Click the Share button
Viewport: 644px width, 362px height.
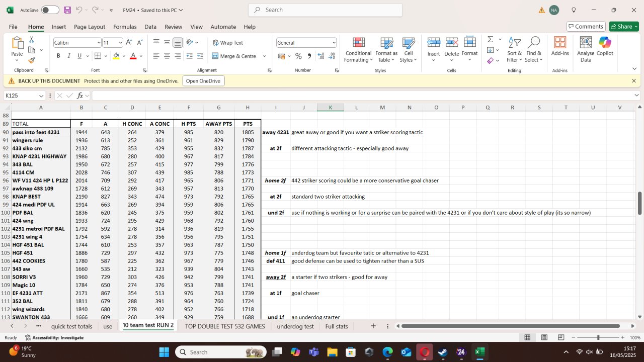click(623, 27)
